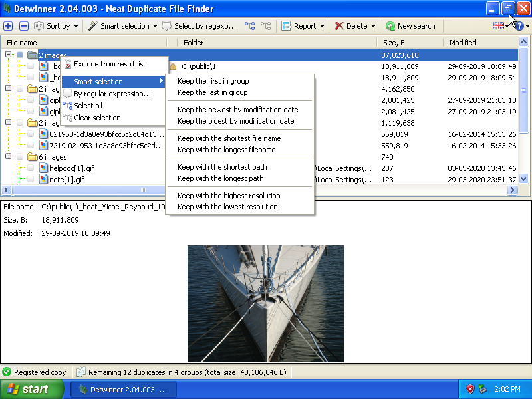
Task: Tick the checkbox next to note[1].gif
Action: tap(31, 180)
